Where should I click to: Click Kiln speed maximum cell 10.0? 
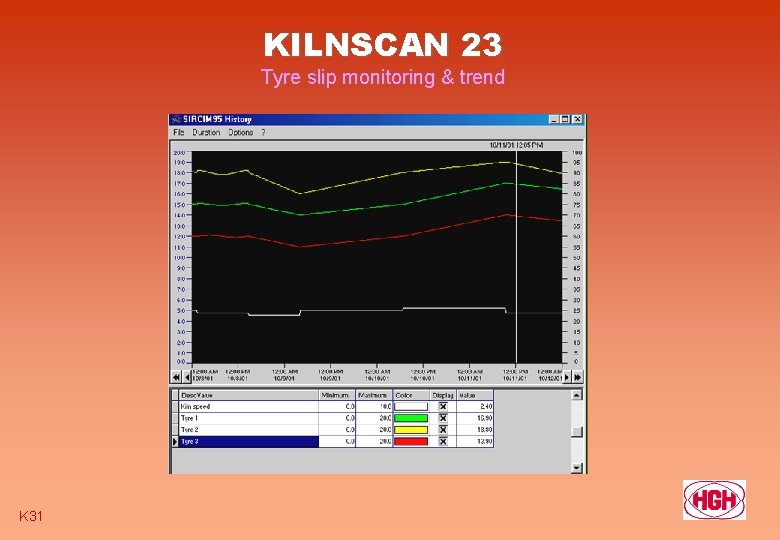point(374,406)
